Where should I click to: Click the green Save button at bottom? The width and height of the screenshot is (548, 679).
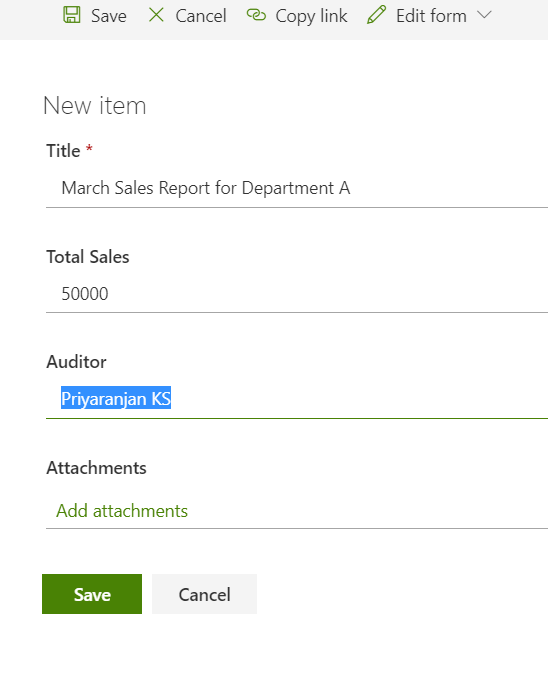click(x=92, y=594)
